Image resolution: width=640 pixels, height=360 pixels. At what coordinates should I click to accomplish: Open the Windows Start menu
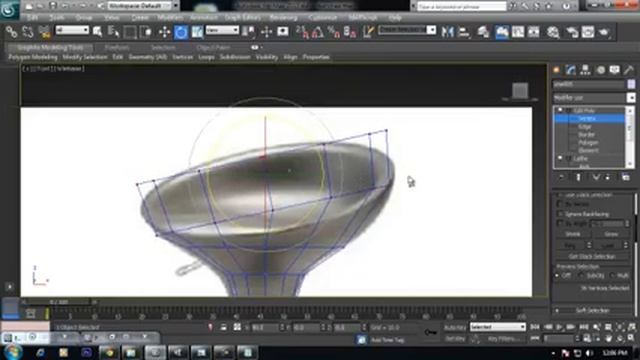click(13, 352)
